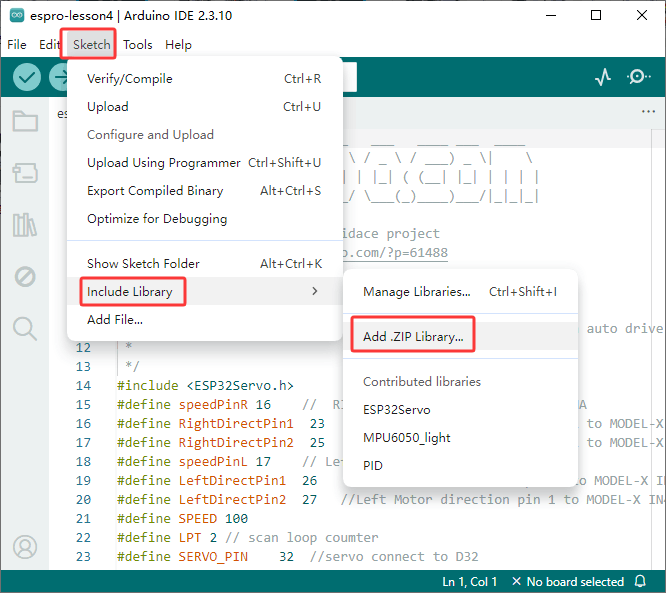Click line number 14 in gutter
Screen dimensions: 666x593
coord(83,386)
